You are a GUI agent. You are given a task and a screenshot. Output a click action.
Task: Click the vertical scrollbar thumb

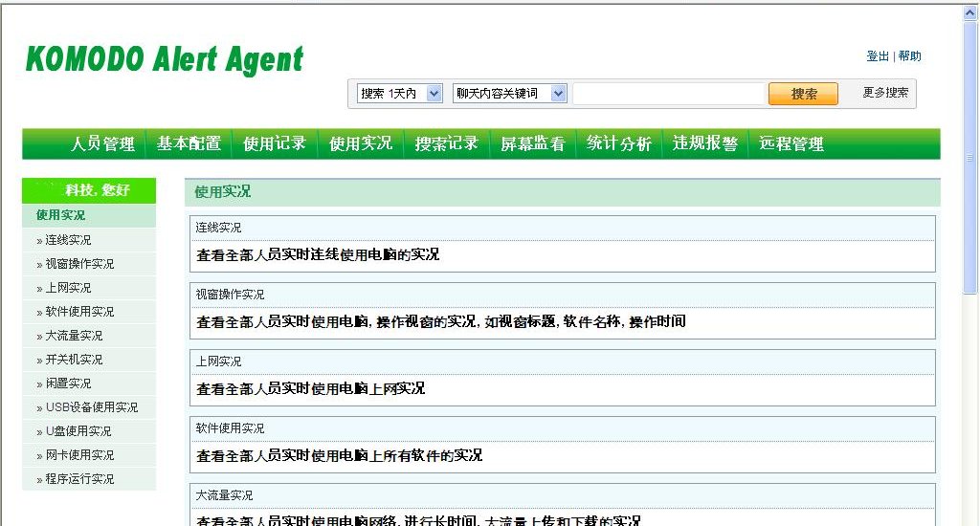point(970,158)
